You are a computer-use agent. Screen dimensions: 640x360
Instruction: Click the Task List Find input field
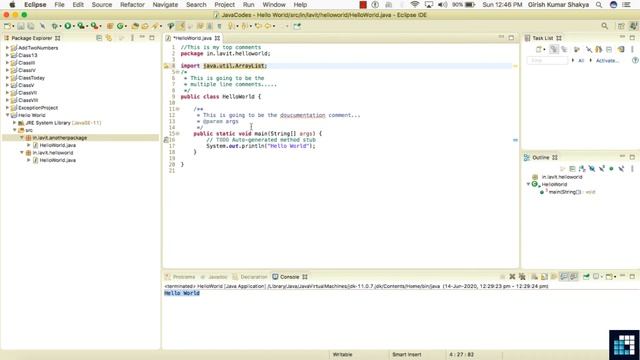pyautogui.click(x=547, y=60)
